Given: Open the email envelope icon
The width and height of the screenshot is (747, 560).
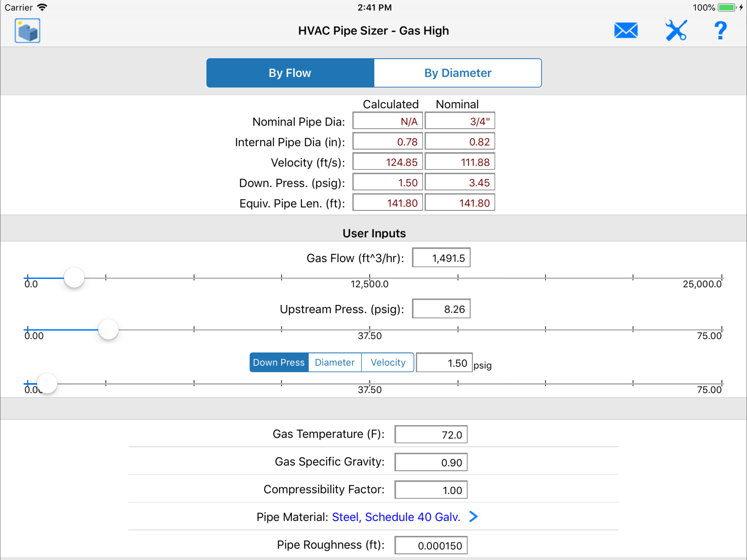Looking at the screenshot, I should 626,31.
